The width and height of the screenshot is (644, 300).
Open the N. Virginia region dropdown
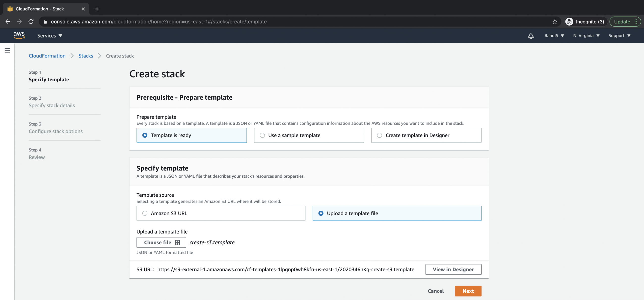click(x=586, y=35)
